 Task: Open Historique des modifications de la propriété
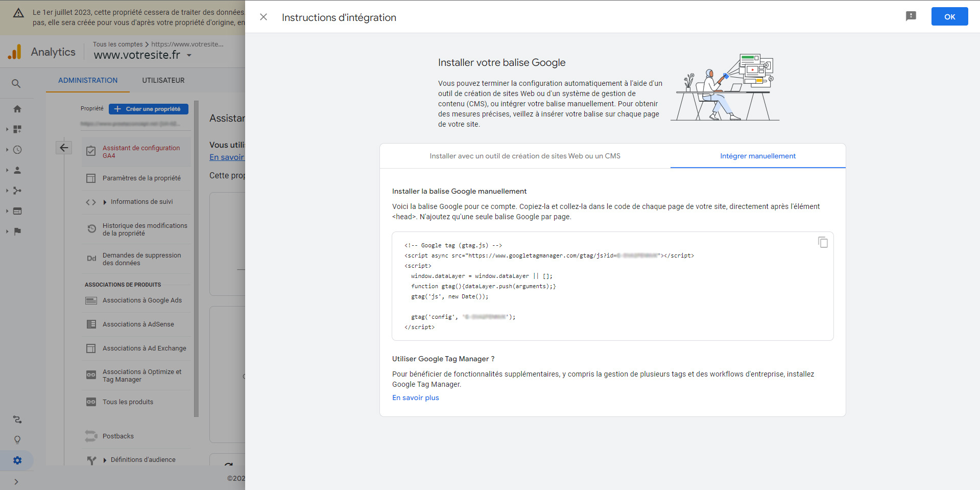click(x=136, y=229)
